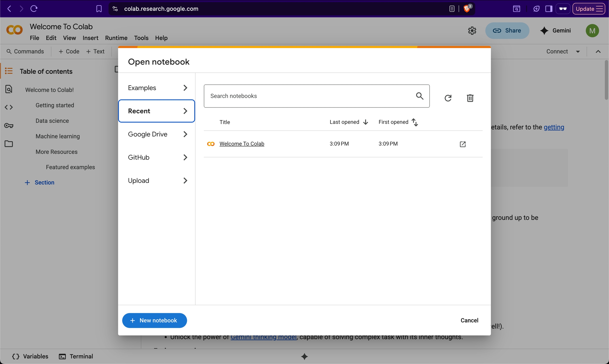The width and height of the screenshot is (609, 364).
Task: Open Colab settings gear icon
Action: pyautogui.click(x=472, y=31)
